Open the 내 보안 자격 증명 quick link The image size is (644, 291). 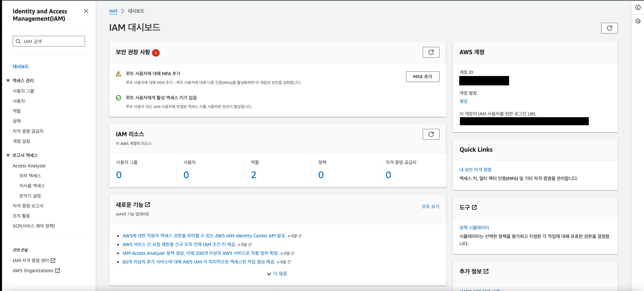475,170
